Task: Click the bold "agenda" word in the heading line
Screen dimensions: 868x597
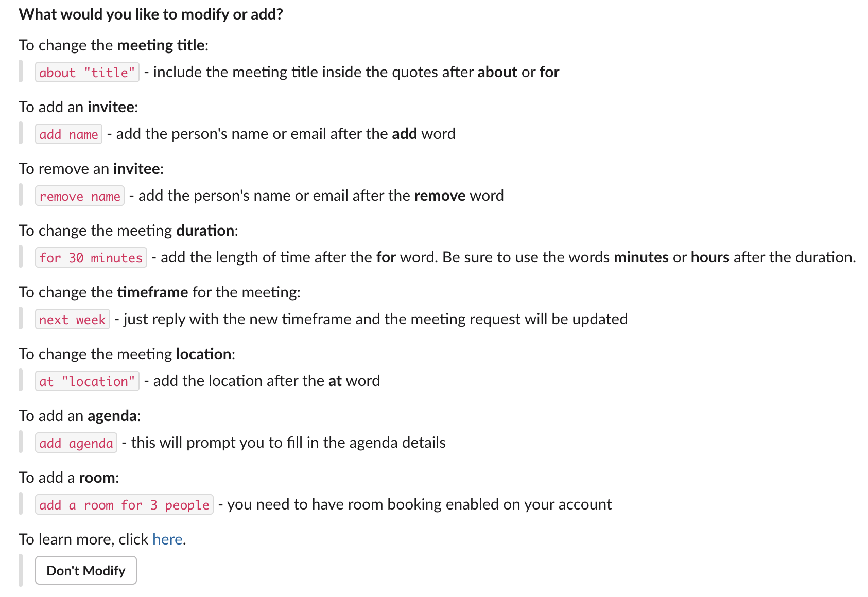Action: (x=112, y=416)
